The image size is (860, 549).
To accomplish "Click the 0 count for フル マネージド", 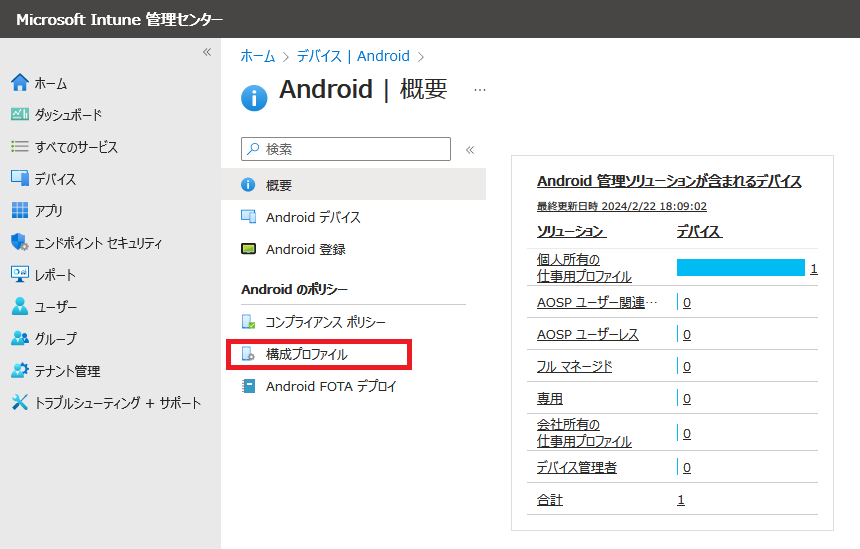I will click(x=687, y=366).
